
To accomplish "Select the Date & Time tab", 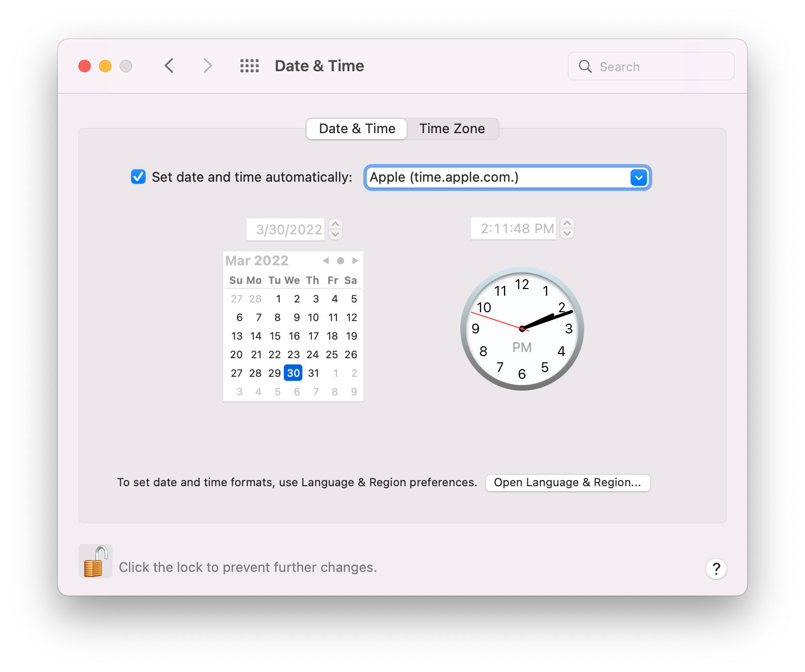I will tap(356, 129).
